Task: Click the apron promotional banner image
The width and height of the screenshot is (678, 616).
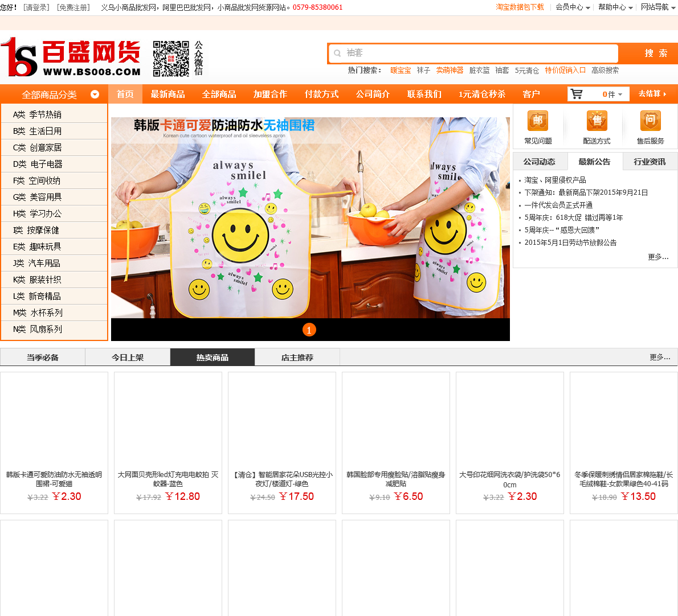Action: (x=311, y=217)
